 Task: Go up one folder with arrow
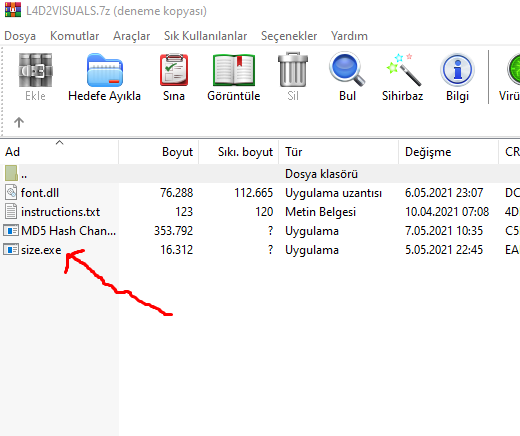[19, 122]
